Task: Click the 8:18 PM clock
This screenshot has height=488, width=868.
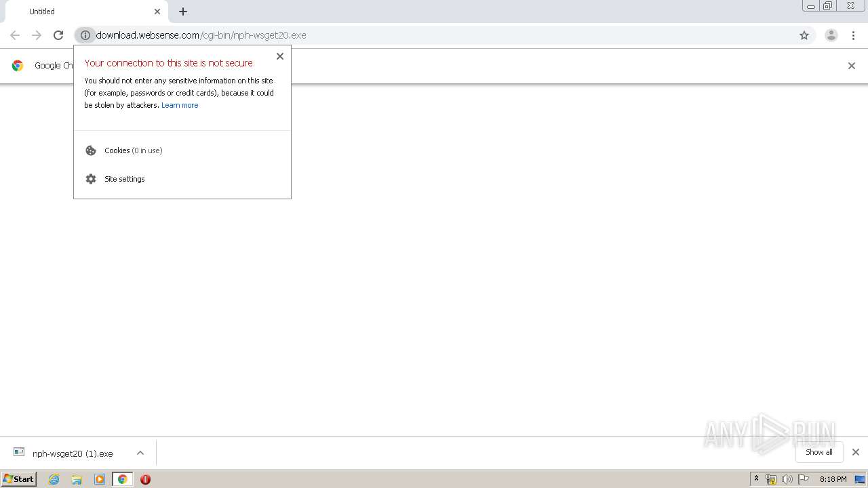Action: point(833,479)
